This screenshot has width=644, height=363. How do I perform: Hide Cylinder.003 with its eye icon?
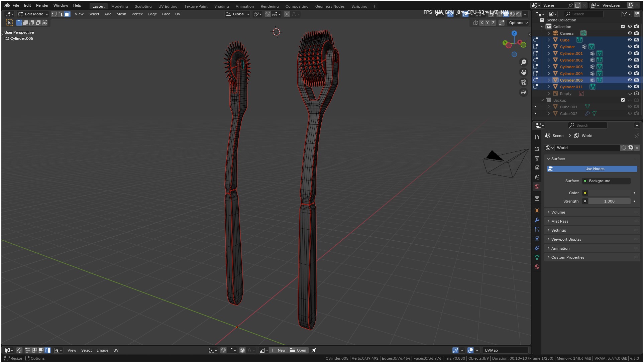click(x=630, y=67)
